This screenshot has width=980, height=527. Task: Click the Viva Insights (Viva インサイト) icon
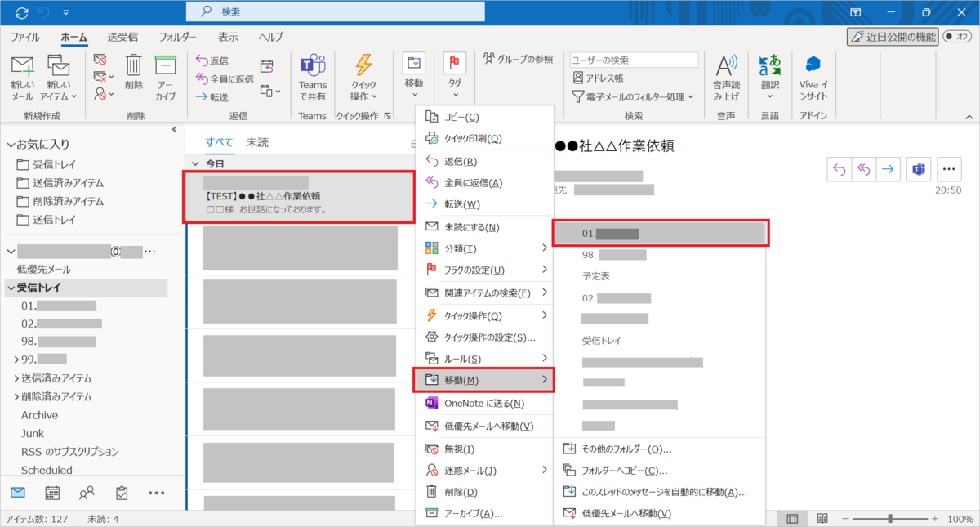(813, 65)
